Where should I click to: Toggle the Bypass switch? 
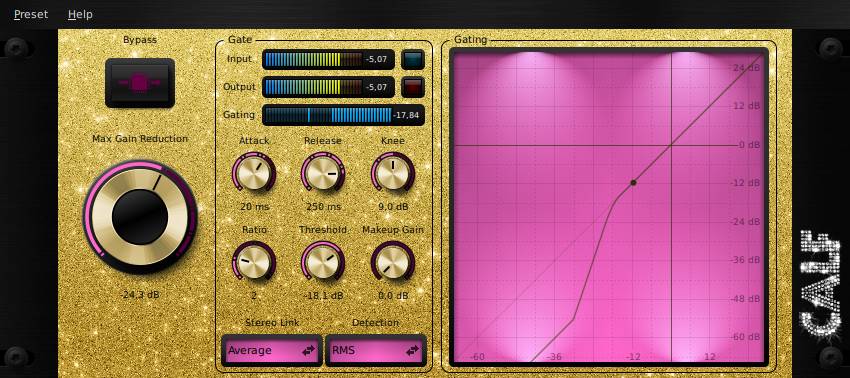click(x=140, y=83)
